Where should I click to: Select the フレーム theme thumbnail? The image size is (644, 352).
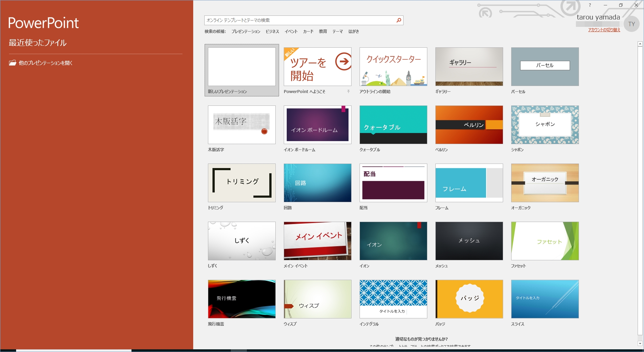[x=469, y=183]
